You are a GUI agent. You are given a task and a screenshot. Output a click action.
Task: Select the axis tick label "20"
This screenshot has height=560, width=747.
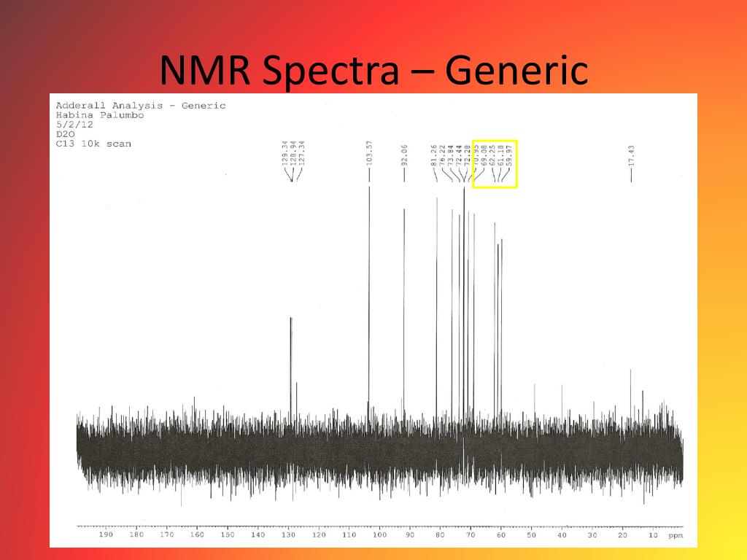click(623, 534)
